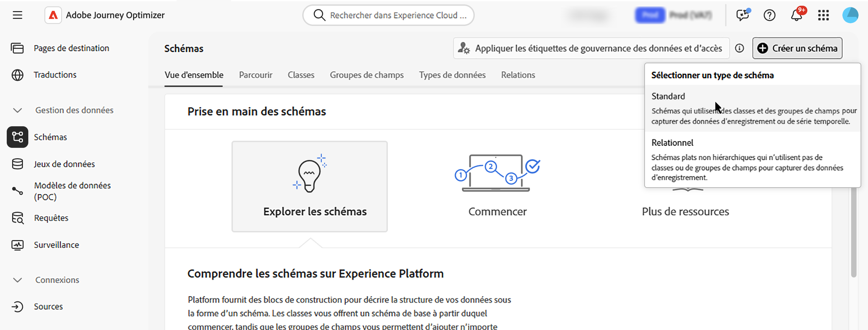Click the Surveillance monitor icon
The image size is (868, 330).
pos(17,245)
